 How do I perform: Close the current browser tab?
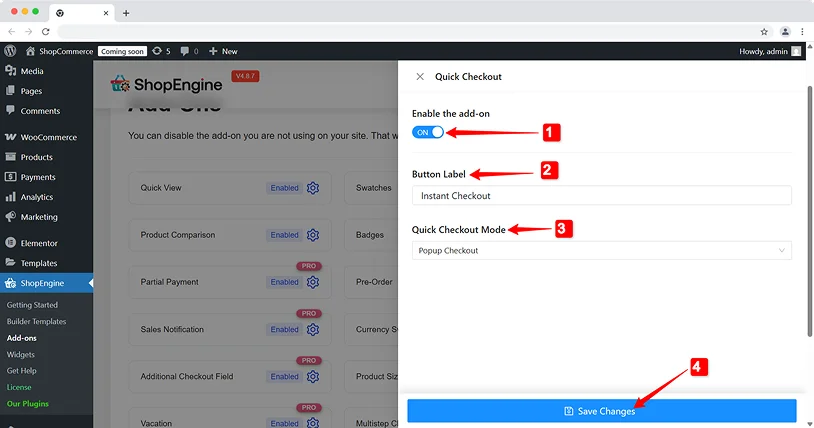click(106, 13)
